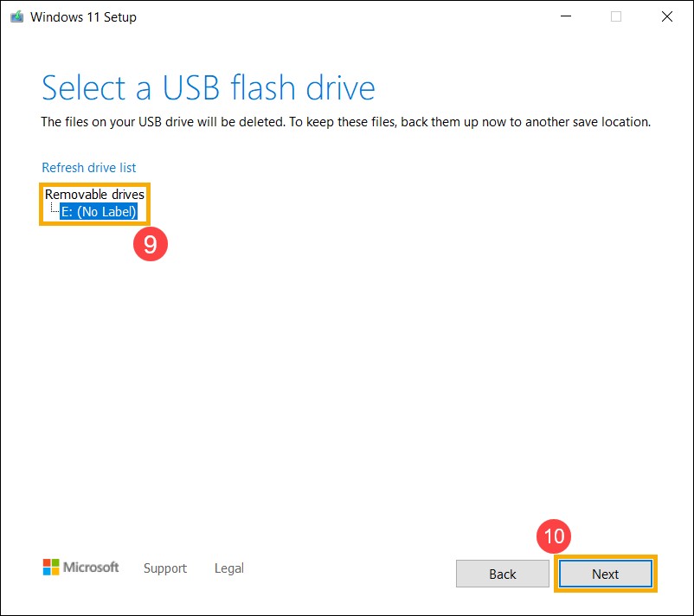Viewport: 694px width, 616px height.
Task: Minimize the Windows 11 Setup window
Action: point(564,16)
